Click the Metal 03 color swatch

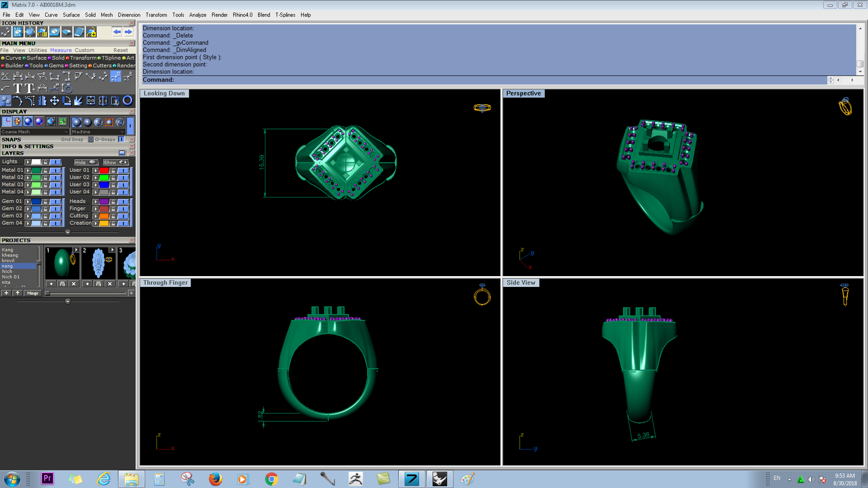point(37,185)
